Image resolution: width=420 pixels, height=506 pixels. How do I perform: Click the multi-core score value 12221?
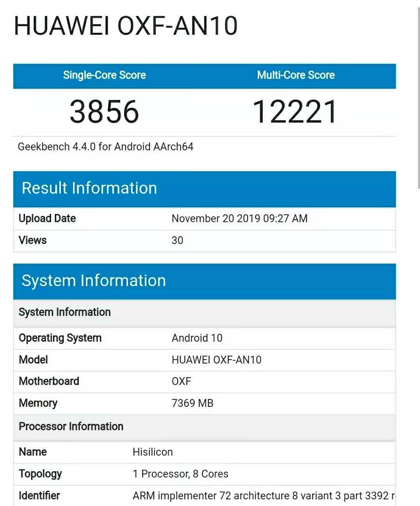(295, 112)
